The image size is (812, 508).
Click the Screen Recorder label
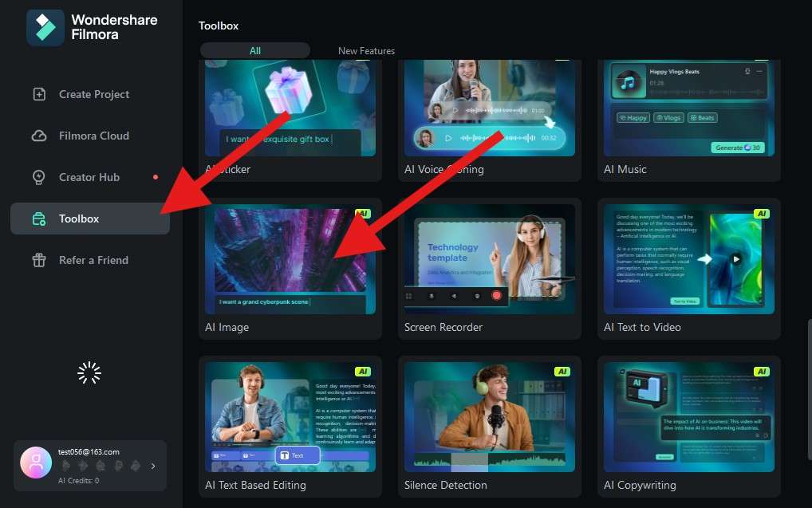443,327
